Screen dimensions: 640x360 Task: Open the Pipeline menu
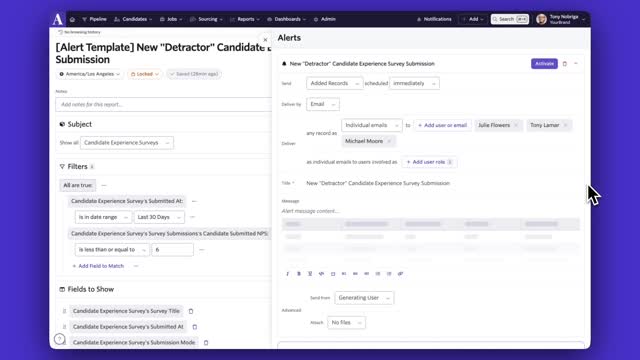[x=94, y=19]
